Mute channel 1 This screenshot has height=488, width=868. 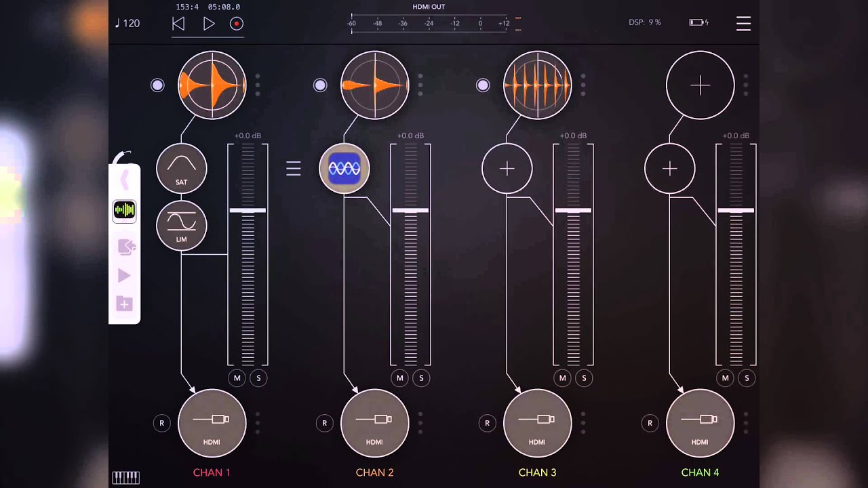(x=237, y=378)
